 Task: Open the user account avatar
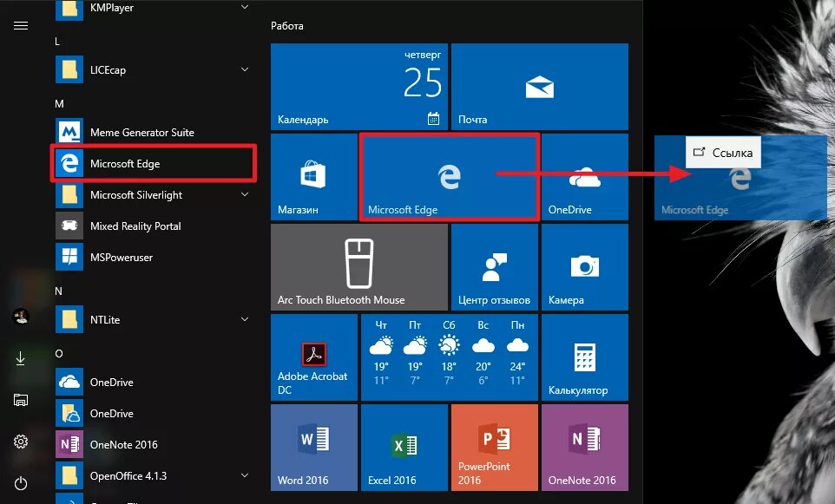coord(21,317)
